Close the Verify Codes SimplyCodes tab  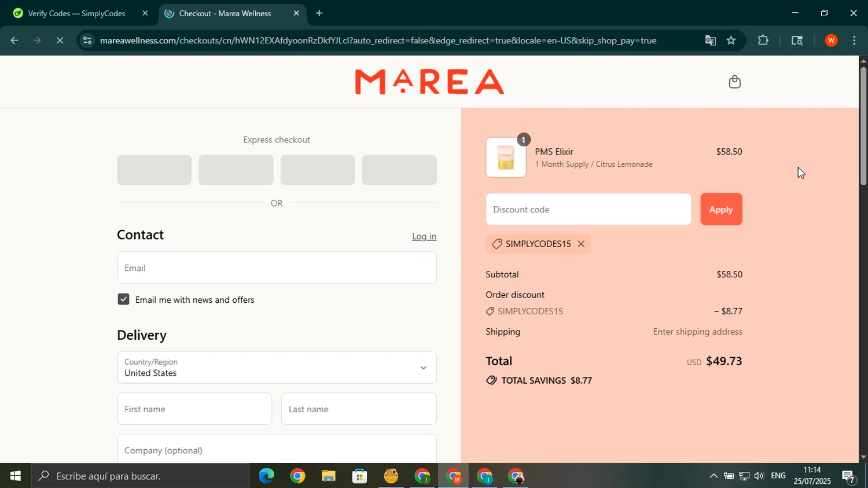point(145,13)
